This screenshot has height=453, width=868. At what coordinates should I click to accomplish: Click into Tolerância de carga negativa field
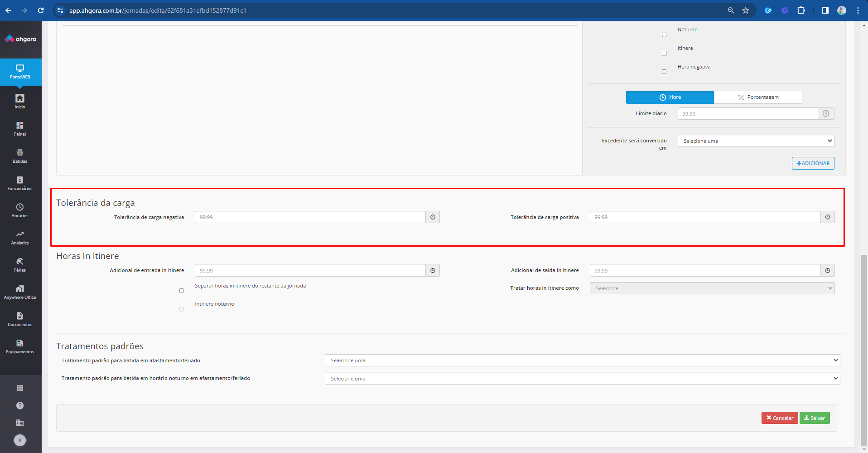[x=310, y=217]
